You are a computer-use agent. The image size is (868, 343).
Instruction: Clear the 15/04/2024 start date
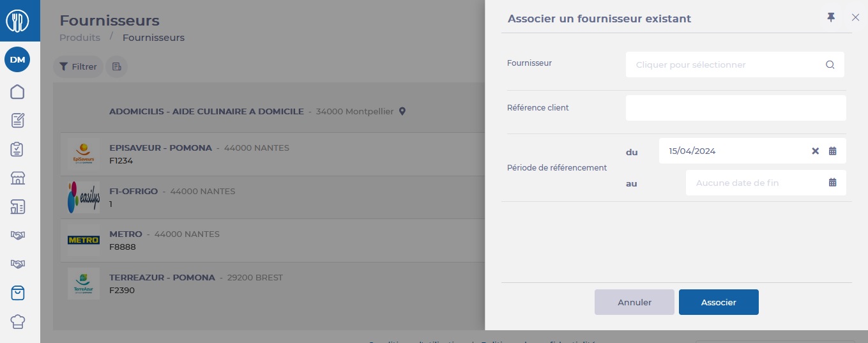click(x=815, y=151)
